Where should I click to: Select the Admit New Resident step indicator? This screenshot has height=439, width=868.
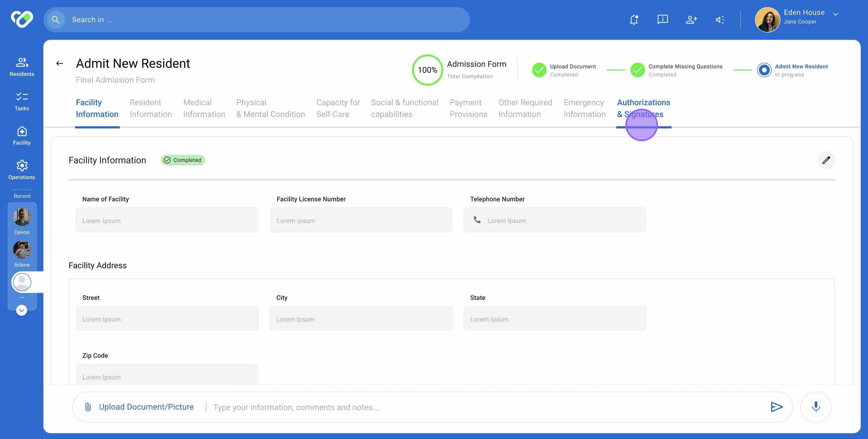coord(764,70)
